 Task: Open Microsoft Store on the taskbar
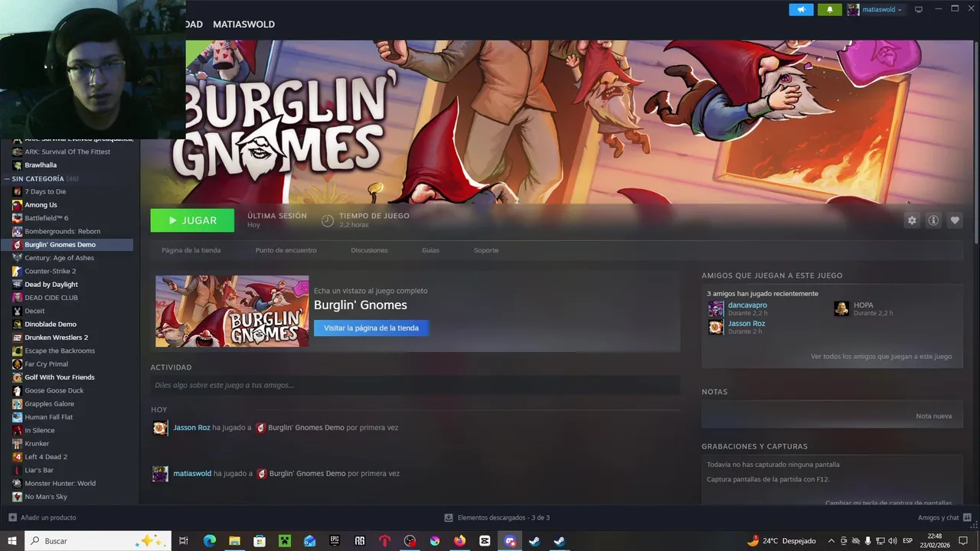coord(260,541)
